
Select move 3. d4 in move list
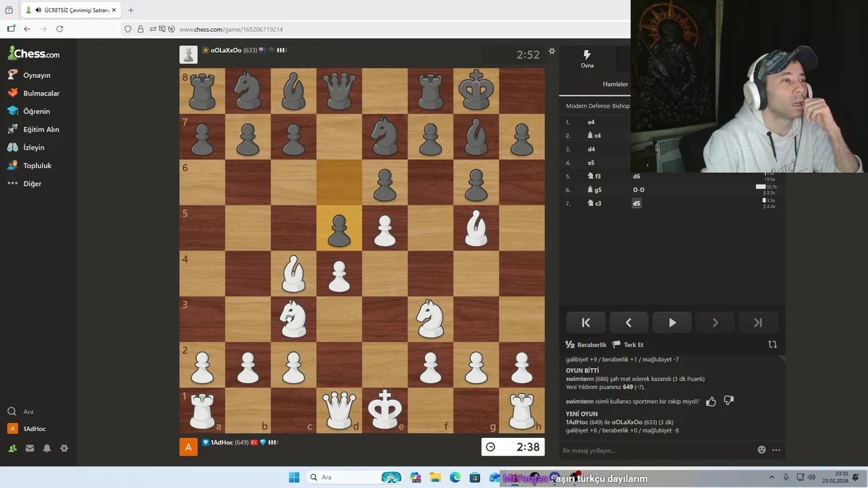coord(591,149)
